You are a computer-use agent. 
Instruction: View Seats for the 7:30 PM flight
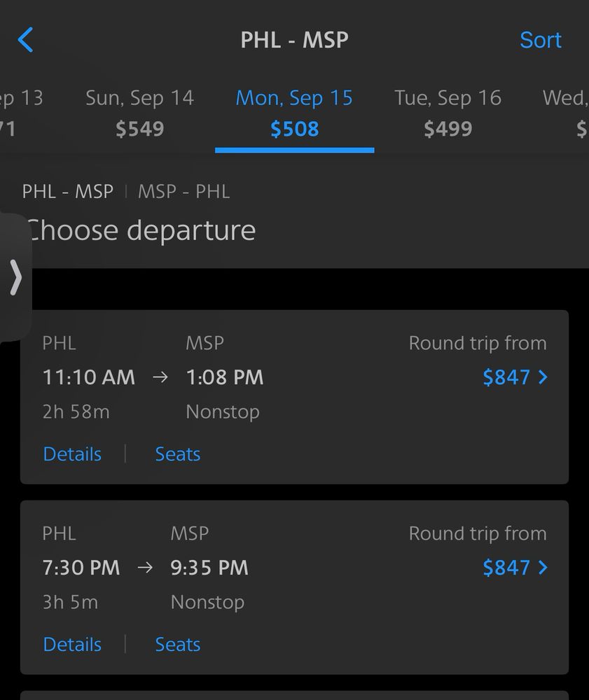pyautogui.click(x=177, y=645)
